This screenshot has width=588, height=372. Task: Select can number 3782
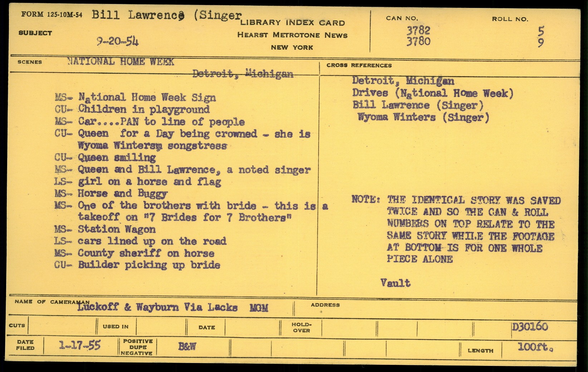pyautogui.click(x=418, y=30)
